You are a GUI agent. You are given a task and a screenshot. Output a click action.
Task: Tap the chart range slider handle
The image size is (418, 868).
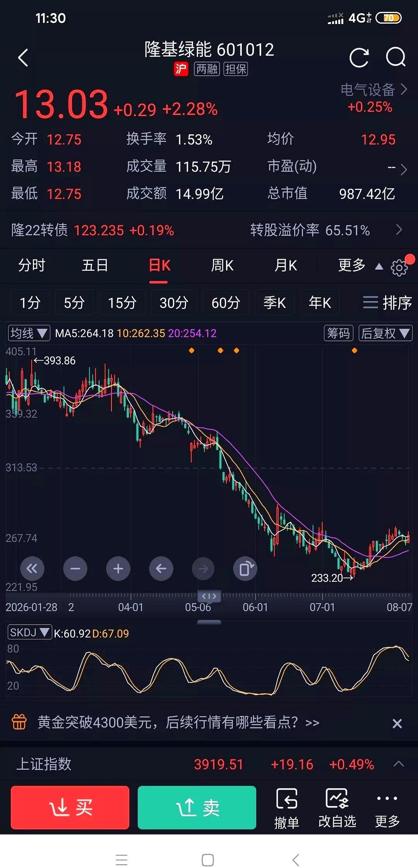coord(209,596)
